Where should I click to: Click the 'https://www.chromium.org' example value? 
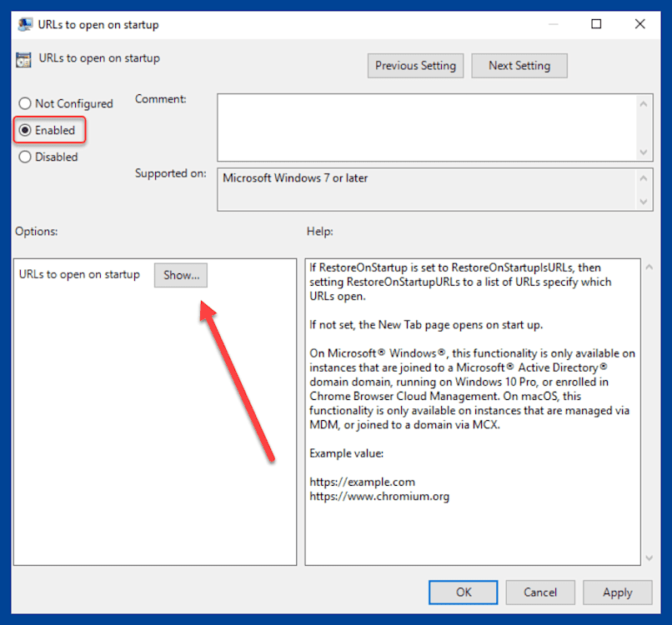tap(379, 496)
